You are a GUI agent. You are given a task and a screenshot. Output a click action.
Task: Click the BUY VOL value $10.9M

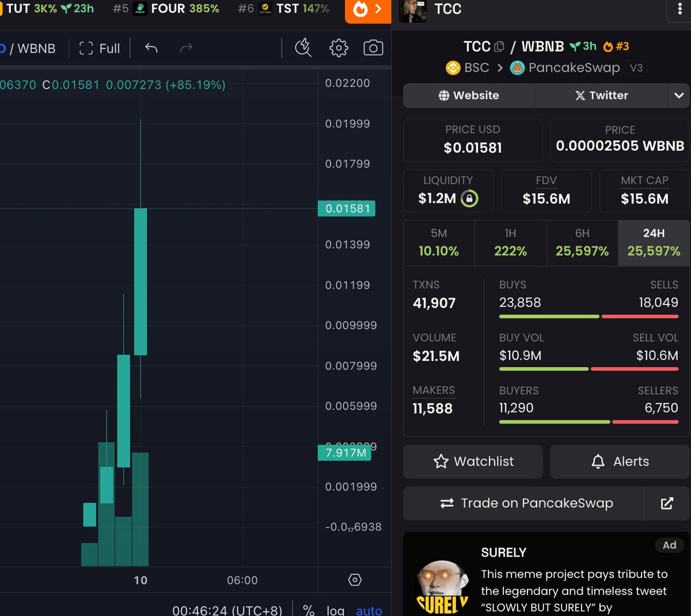pyautogui.click(x=520, y=355)
